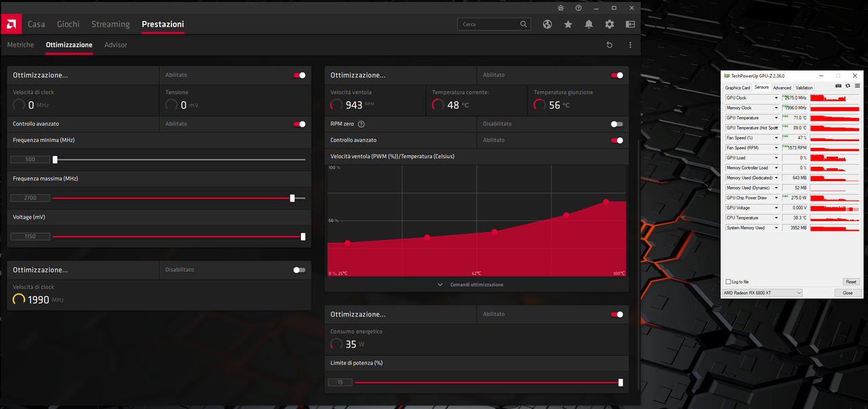Image resolution: width=868 pixels, height=409 pixels.
Task: Click the Voltage (mV) slider handle
Action: coord(303,237)
